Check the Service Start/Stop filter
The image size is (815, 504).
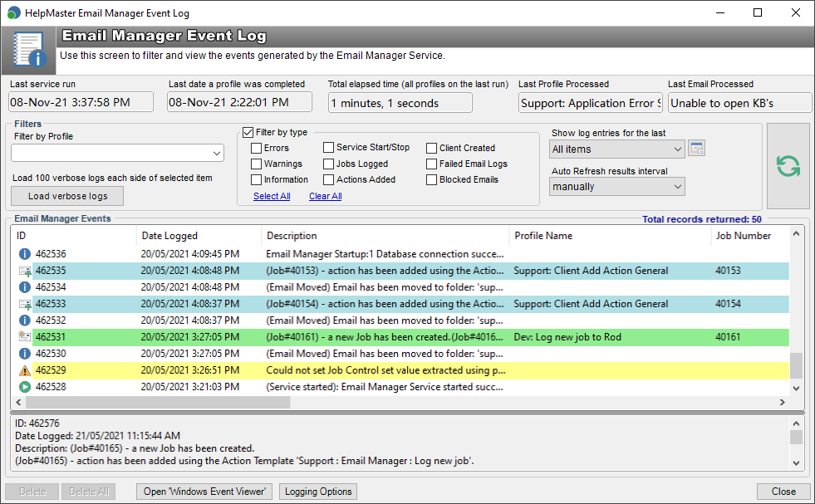coord(328,148)
